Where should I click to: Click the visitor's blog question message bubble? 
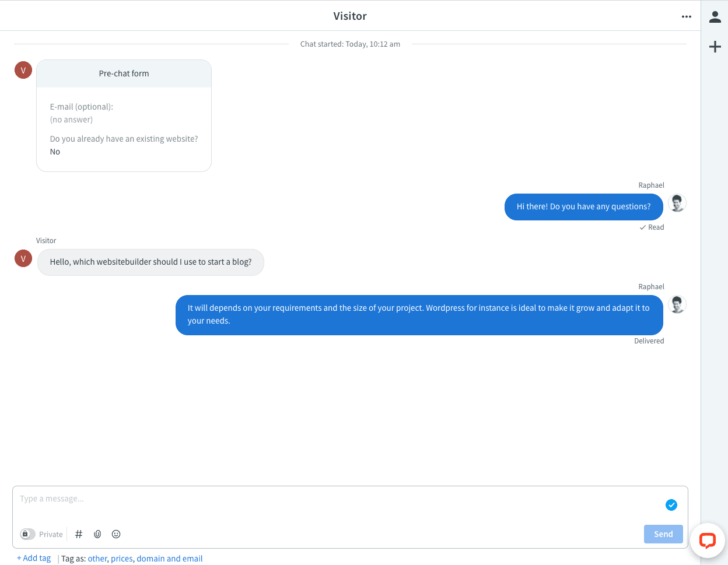click(150, 262)
